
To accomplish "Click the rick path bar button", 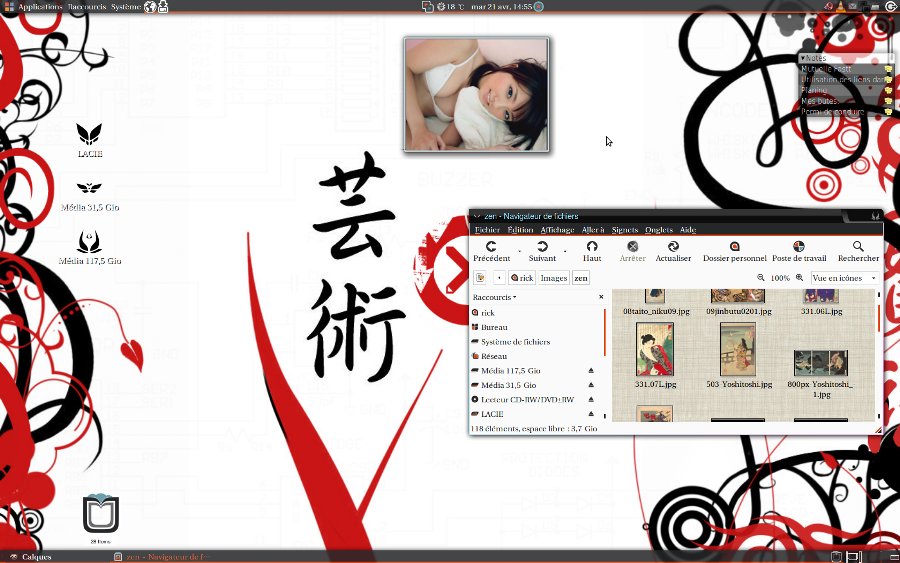I will tap(522, 278).
